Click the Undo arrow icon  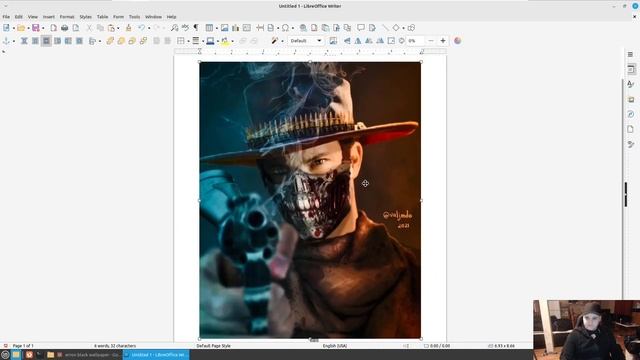142,28
